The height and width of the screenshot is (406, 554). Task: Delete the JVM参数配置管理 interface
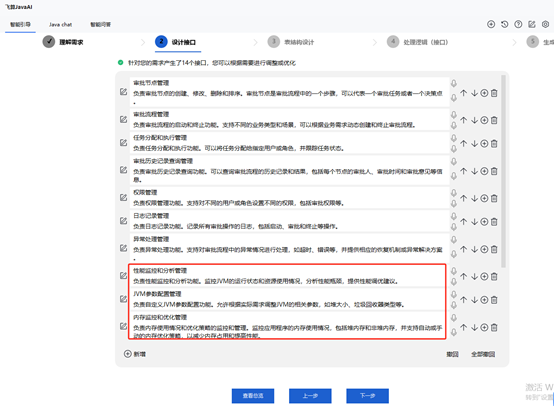coord(494,300)
